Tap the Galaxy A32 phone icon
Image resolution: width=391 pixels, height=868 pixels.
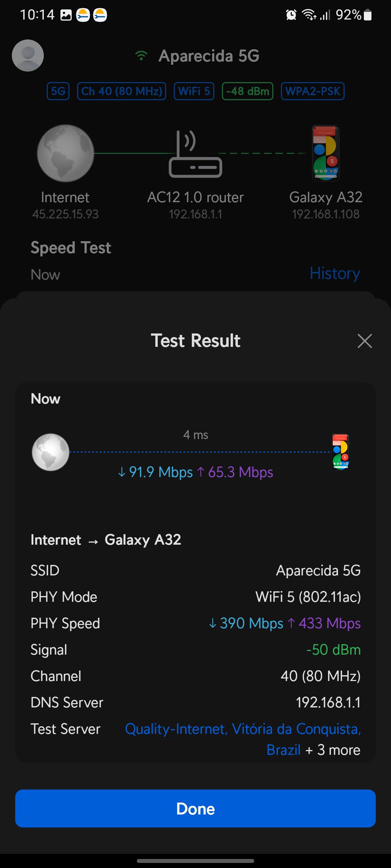[x=326, y=153]
